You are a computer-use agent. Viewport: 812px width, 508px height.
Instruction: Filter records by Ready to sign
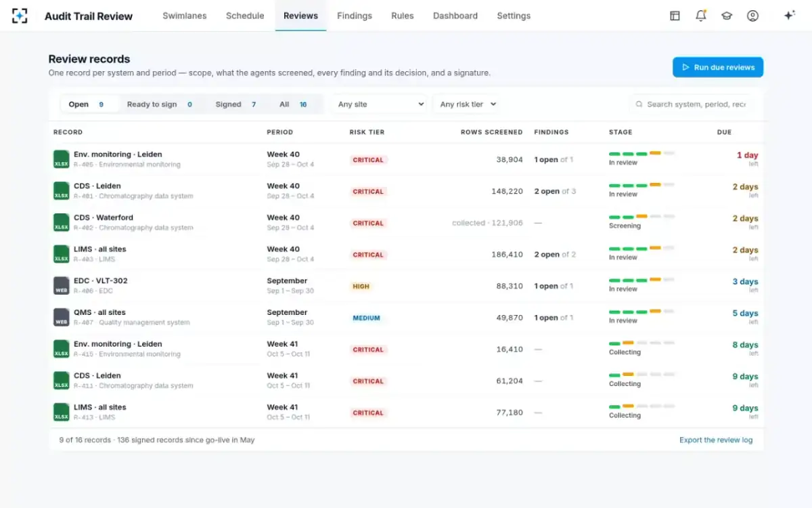point(161,104)
